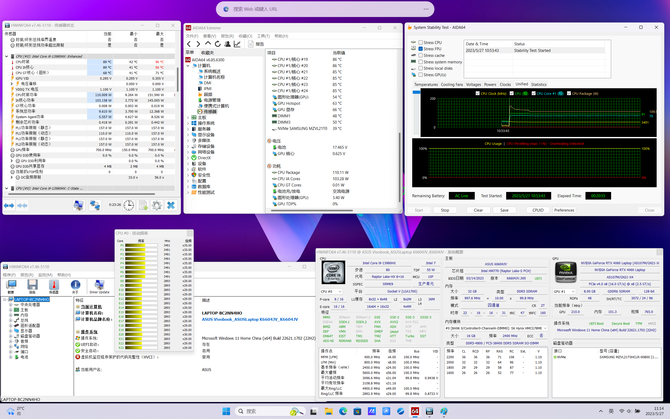Click the AIDA64 icon on the taskbar

coord(414,411)
